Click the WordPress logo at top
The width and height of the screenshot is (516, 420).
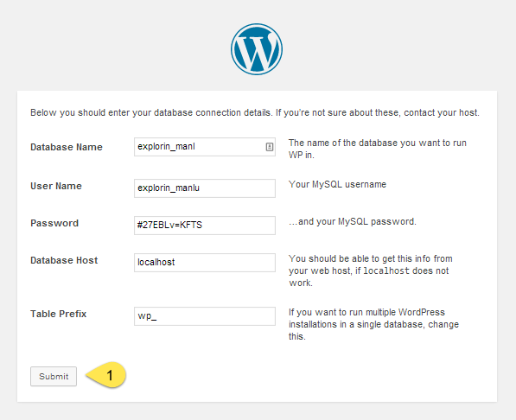[x=257, y=49]
